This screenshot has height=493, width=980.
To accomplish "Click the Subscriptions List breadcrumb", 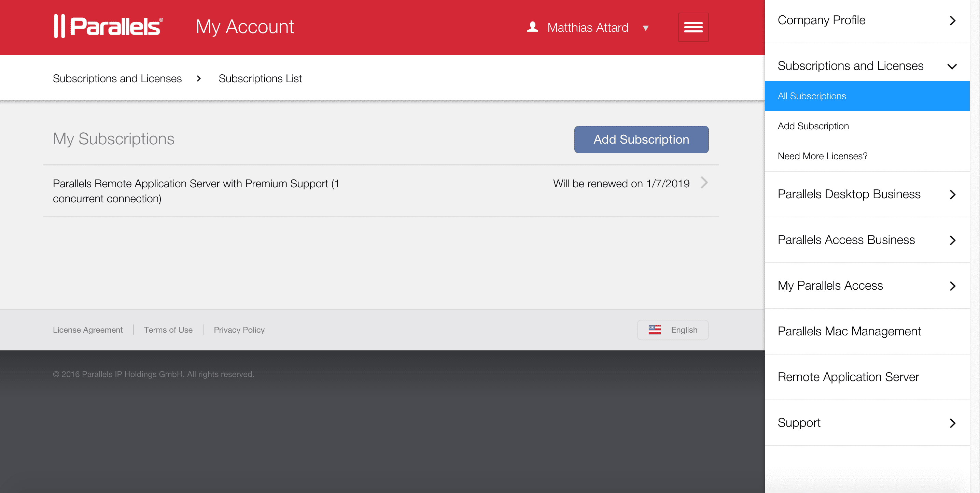I will pyautogui.click(x=260, y=79).
